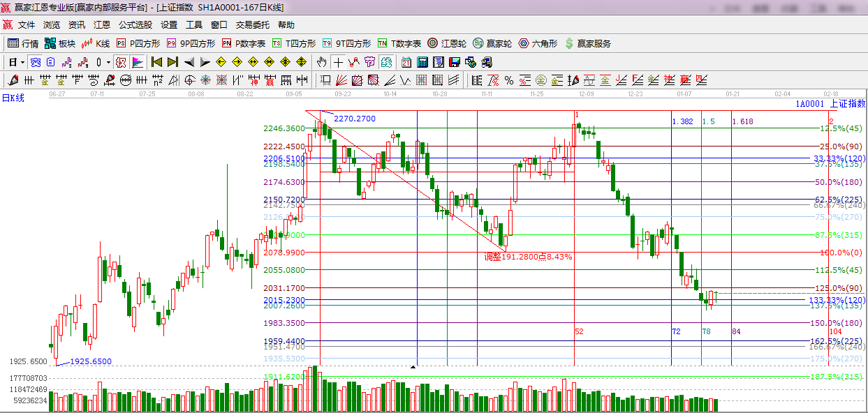
Task: Expand the candlestick style dropdown arrow
Action: (108, 62)
